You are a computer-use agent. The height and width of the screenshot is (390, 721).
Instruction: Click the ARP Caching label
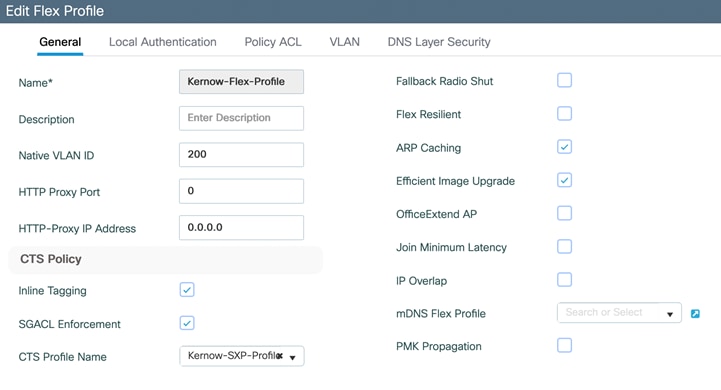(x=428, y=148)
